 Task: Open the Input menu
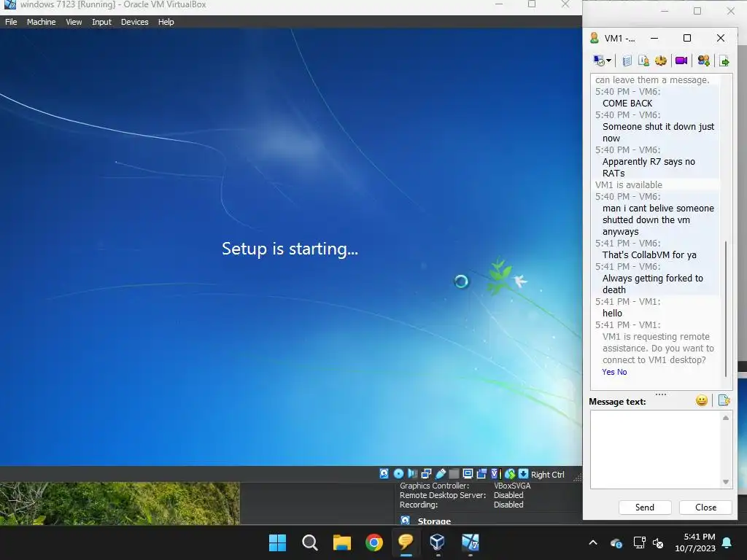click(x=101, y=22)
